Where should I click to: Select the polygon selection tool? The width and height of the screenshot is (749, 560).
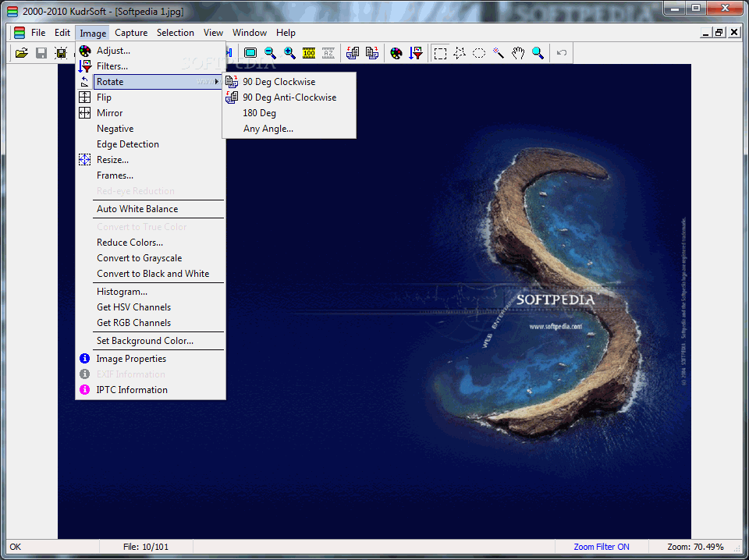460,53
